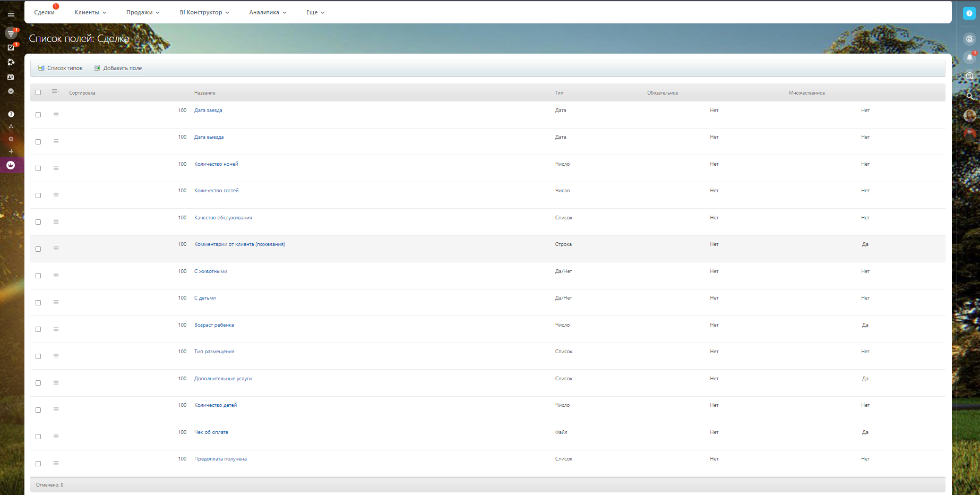
Task: Expand the Еще dropdown in top menu
Action: point(315,12)
